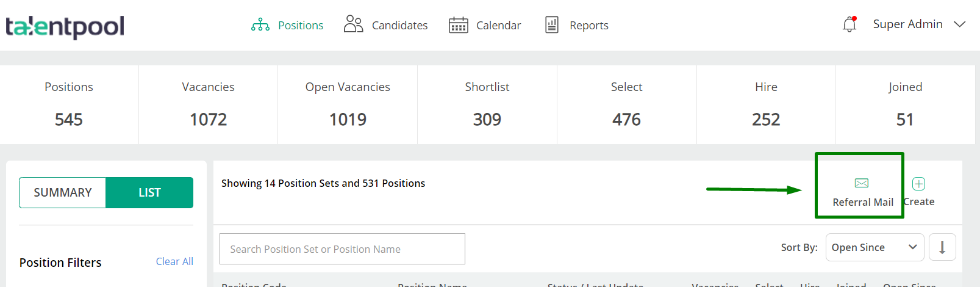Open the Reports section
This screenshot has height=287, width=980.
point(589,25)
